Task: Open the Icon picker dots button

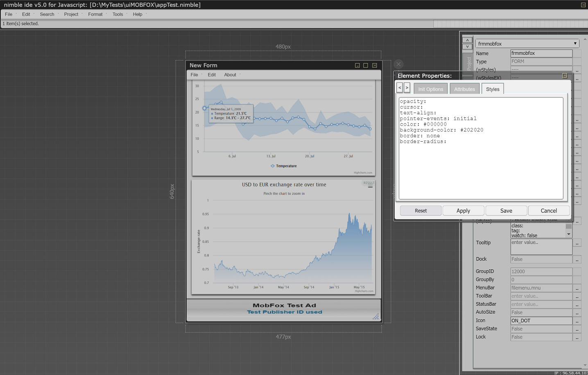Action: point(577,321)
